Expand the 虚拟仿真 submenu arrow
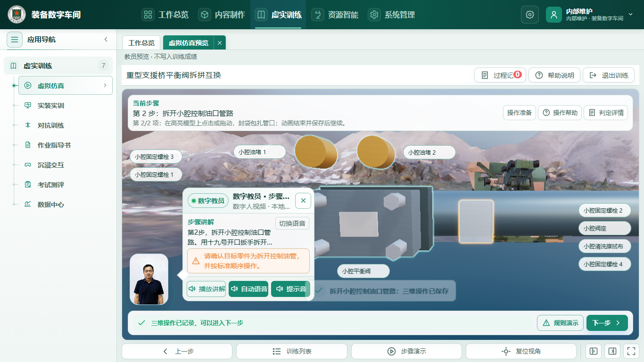The height and width of the screenshot is (362, 644). click(105, 85)
